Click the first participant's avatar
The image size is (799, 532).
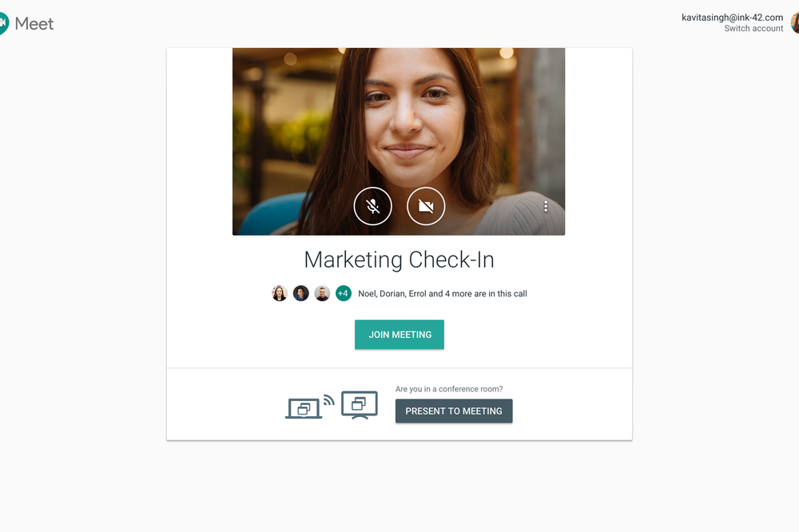(x=280, y=293)
